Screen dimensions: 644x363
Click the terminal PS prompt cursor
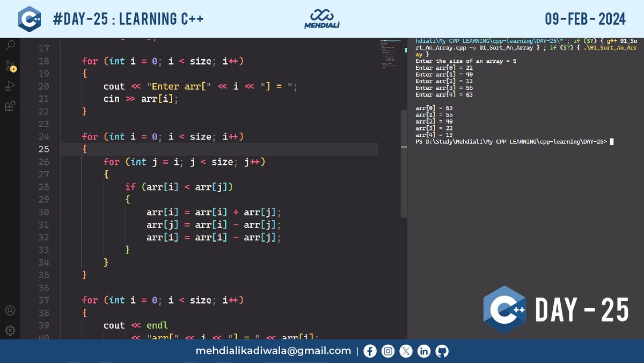point(611,142)
